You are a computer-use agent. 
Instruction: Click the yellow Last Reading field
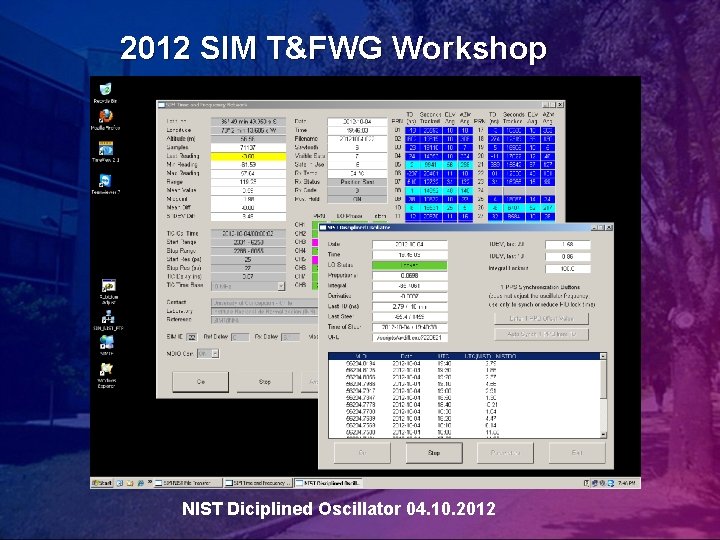pos(248,156)
